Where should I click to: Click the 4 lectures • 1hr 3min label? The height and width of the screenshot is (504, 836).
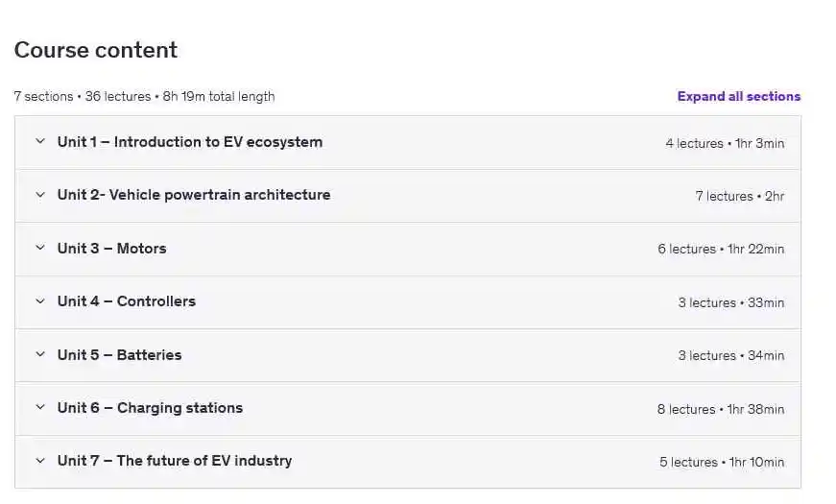tap(725, 143)
